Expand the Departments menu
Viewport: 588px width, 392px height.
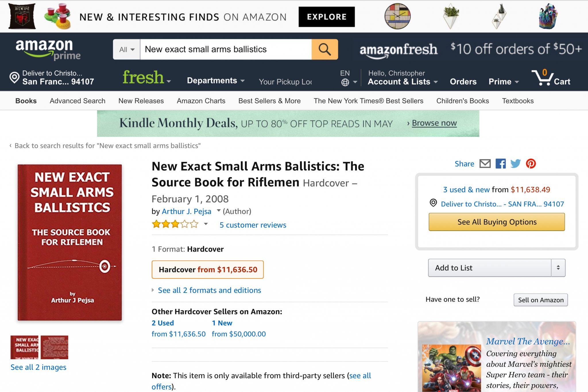coord(216,80)
